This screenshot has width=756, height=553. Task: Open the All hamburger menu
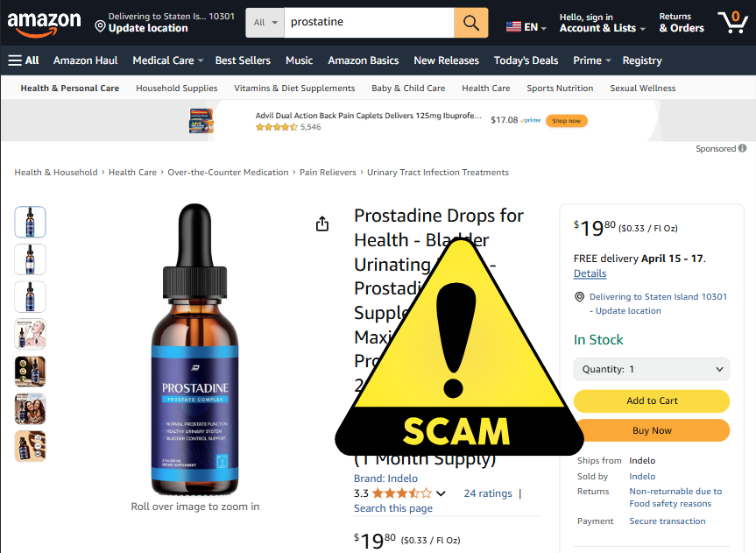coord(24,60)
